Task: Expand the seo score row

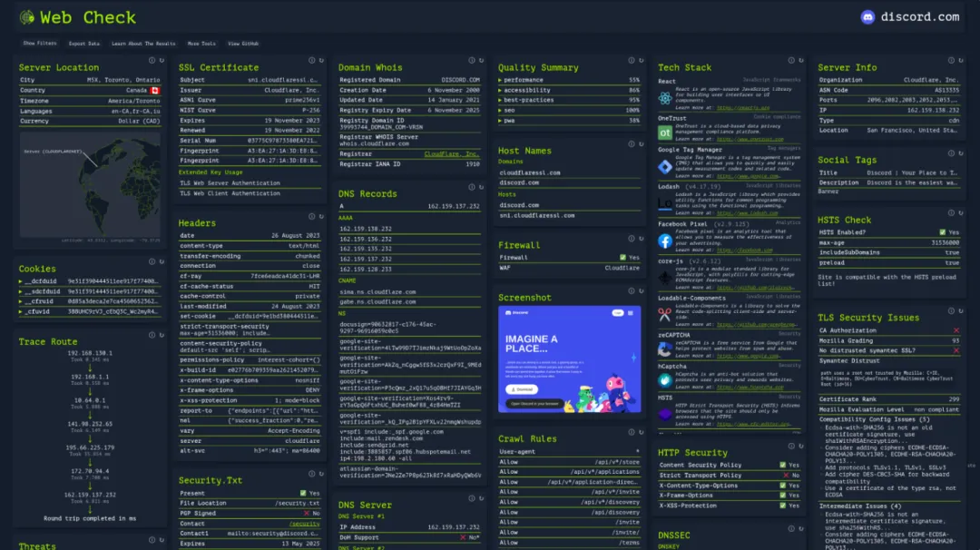Action: (x=569, y=110)
